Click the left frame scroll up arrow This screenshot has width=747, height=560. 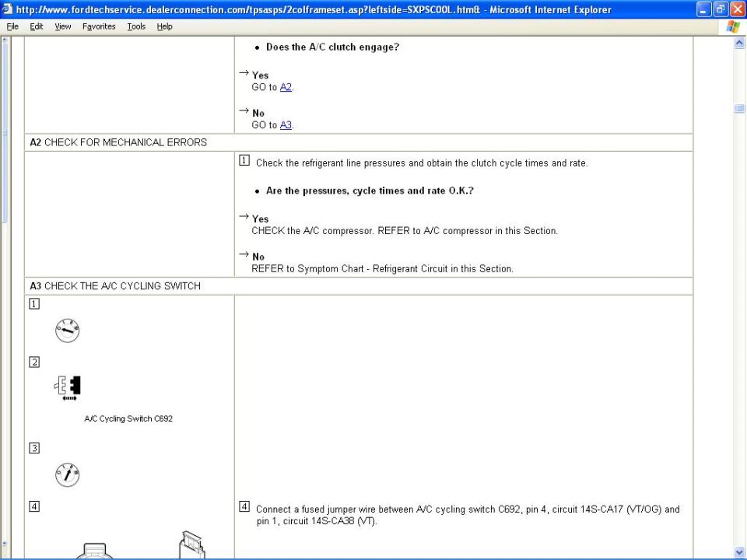click(x=5, y=40)
